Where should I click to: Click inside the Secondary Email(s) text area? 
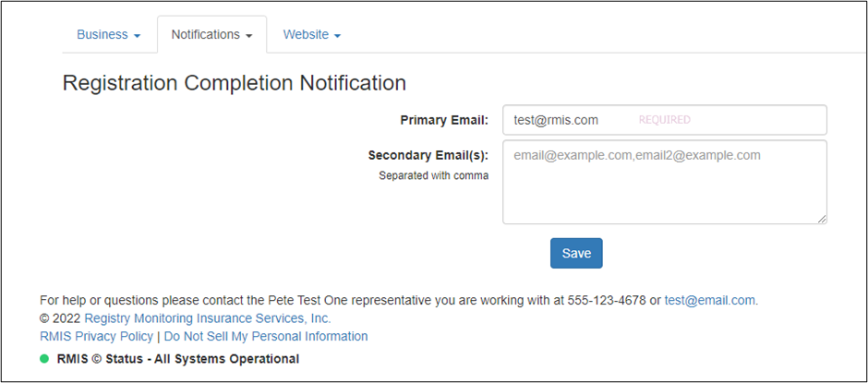664,182
